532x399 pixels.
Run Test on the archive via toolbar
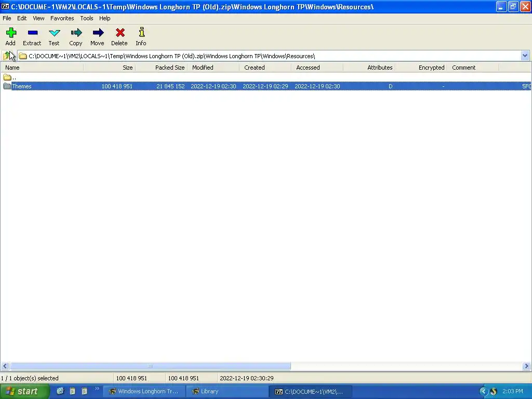(54, 33)
